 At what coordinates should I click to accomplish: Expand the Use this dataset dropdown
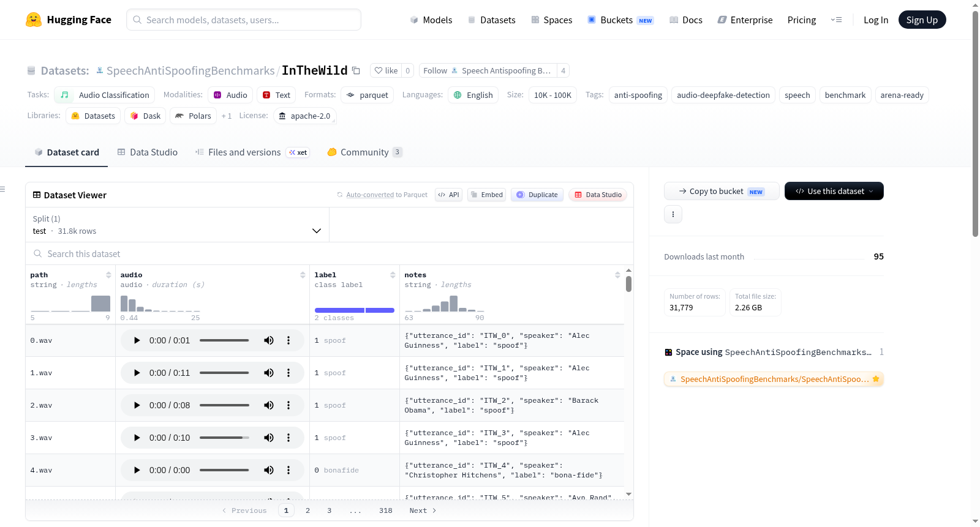tap(834, 191)
